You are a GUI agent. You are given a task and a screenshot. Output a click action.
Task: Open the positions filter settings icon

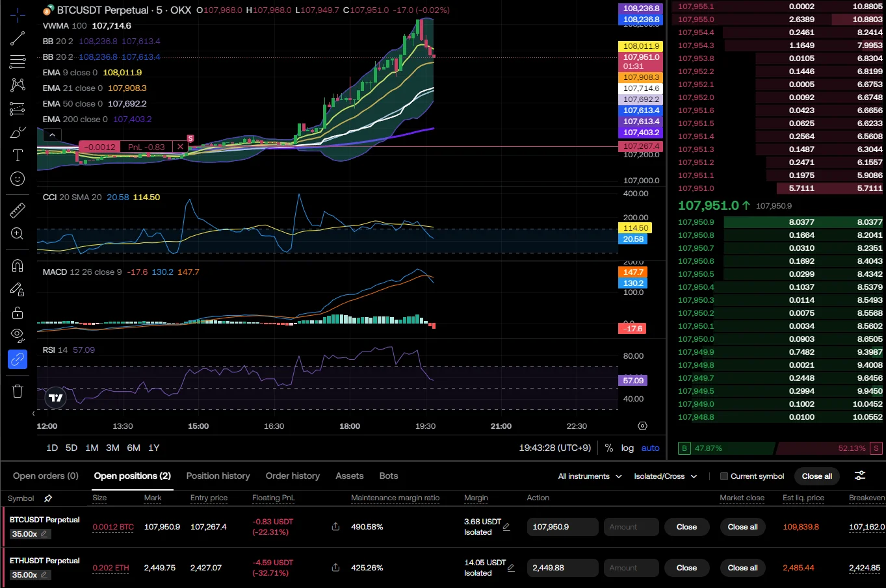pyautogui.click(x=860, y=476)
